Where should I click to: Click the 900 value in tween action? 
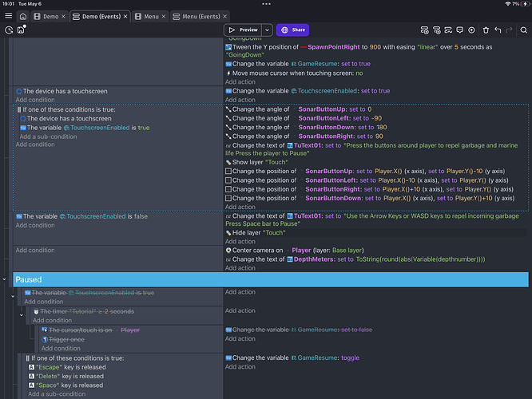click(x=375, y=47)
